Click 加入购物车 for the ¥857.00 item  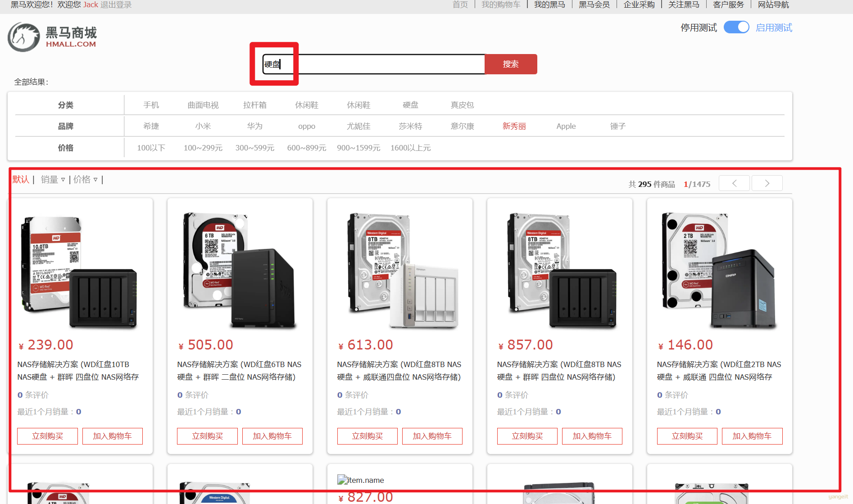[x=592, y=436]
